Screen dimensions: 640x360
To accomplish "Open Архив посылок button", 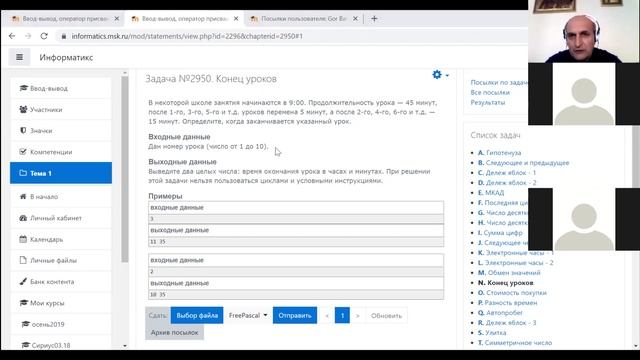I will click(x=174, y=333).
